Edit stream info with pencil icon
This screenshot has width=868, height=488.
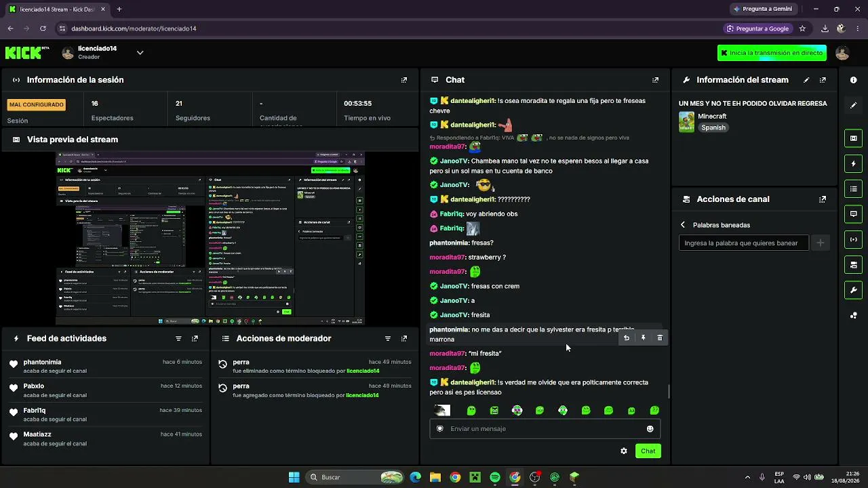(x=806, y=80)
